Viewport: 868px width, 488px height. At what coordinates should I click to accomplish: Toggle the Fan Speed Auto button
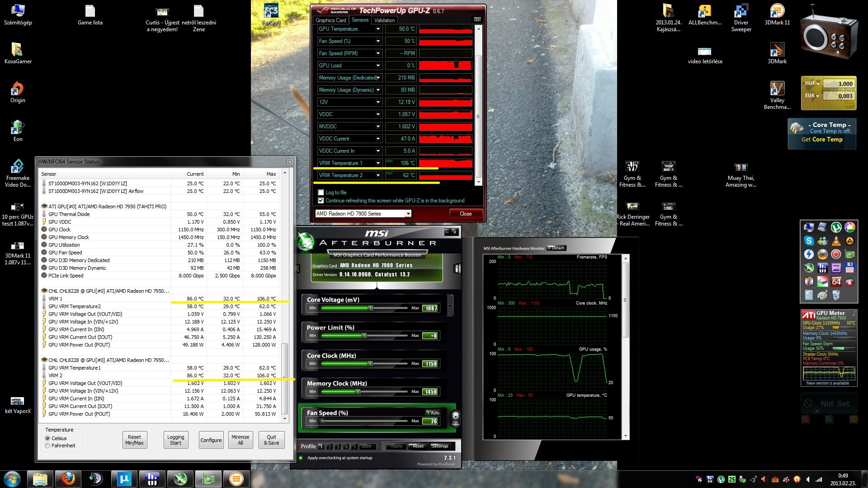433,413
